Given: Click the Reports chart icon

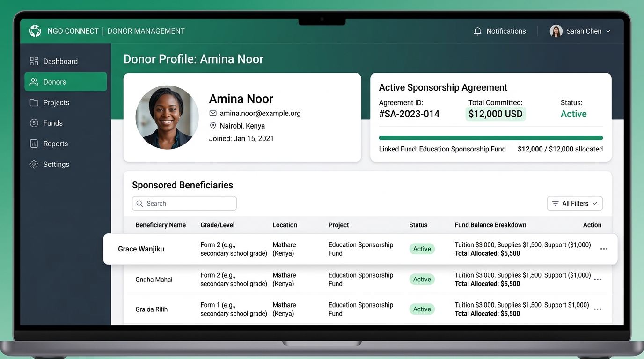Looking at the screenshot, I should [x=34, y=144].
